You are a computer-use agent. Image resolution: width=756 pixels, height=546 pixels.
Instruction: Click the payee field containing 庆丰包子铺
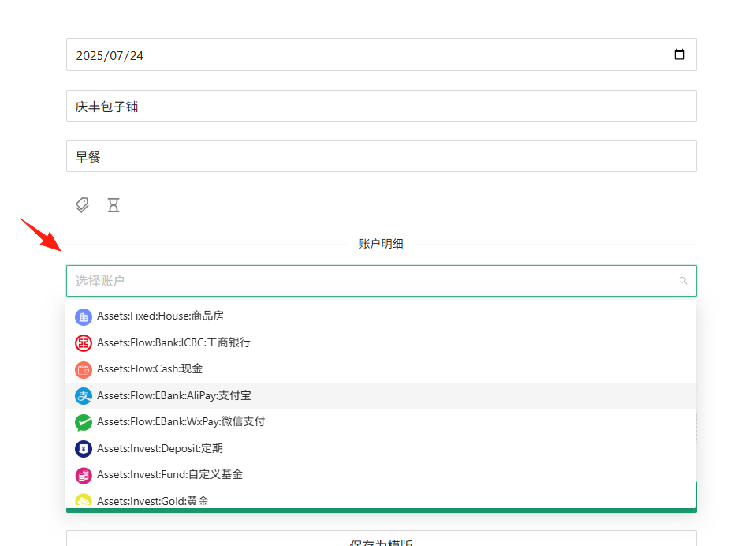click(x=382, y=106)
